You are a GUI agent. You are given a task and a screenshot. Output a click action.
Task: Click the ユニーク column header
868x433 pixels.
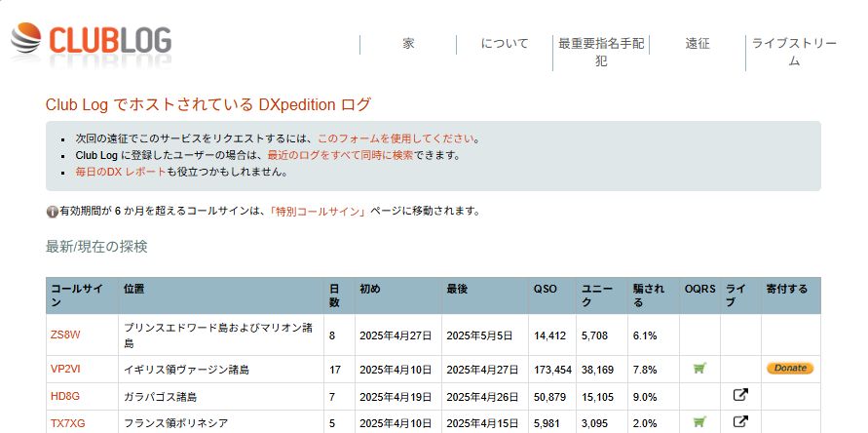[602, 295]
